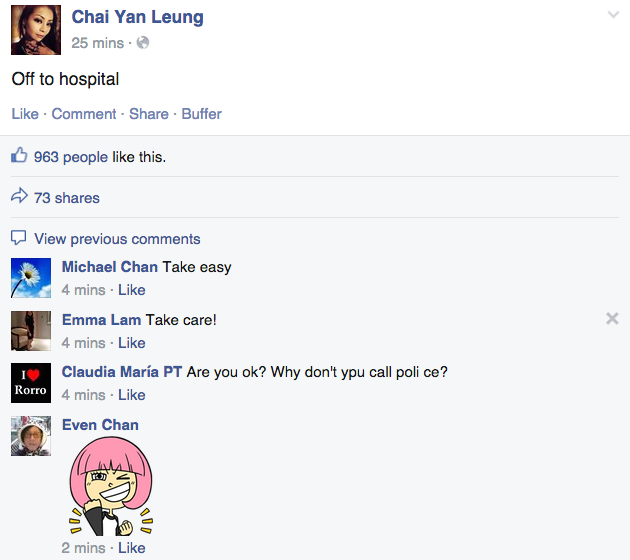630x560 pixels.
Task: Click the Buffer link
Action: point(202,114)
